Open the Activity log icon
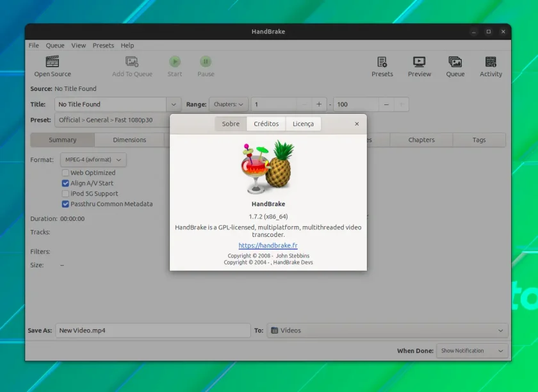This screenshot has width=538, height=392. [x=491, y=61]
